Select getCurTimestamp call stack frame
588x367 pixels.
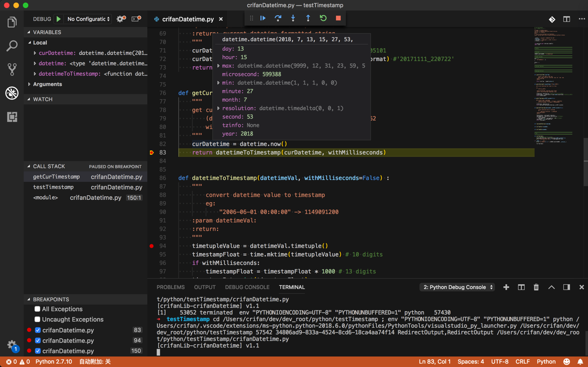[85, 177]
